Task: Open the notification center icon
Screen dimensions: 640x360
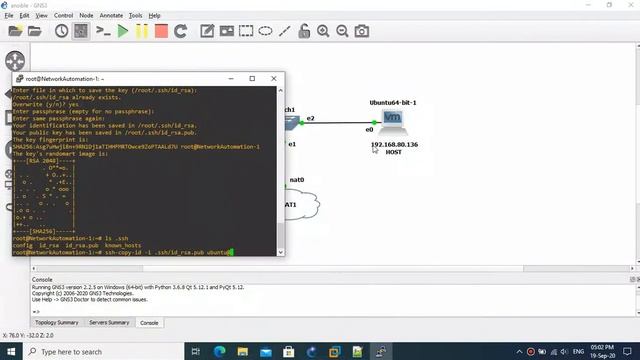Action: pyautogui.click(x=627, y=351)
